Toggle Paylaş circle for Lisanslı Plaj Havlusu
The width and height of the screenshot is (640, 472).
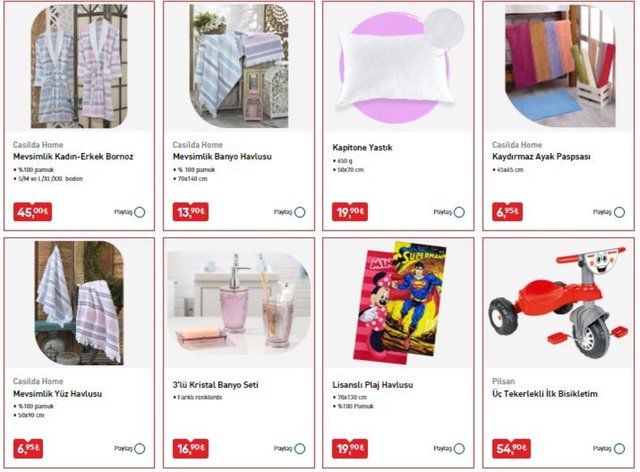point(459,449)
